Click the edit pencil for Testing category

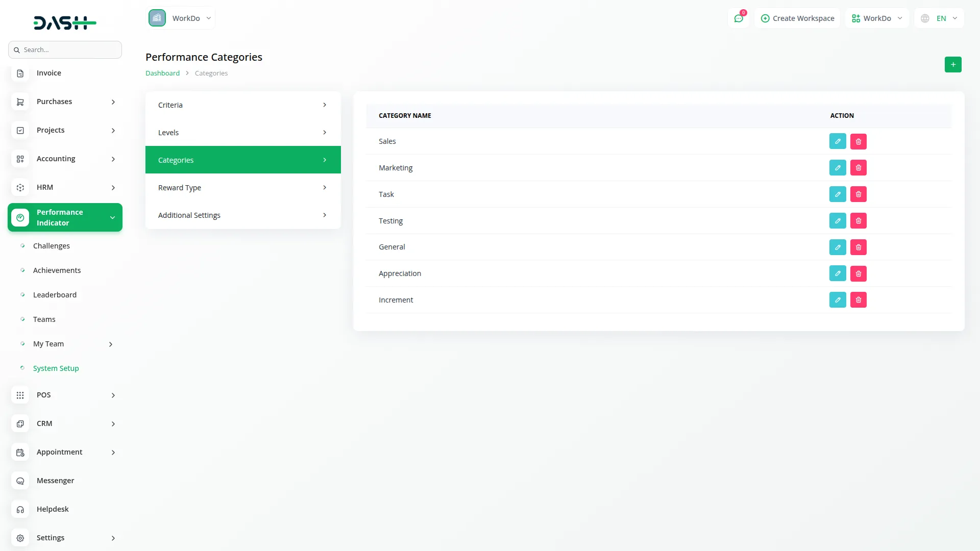click(838, 221)
